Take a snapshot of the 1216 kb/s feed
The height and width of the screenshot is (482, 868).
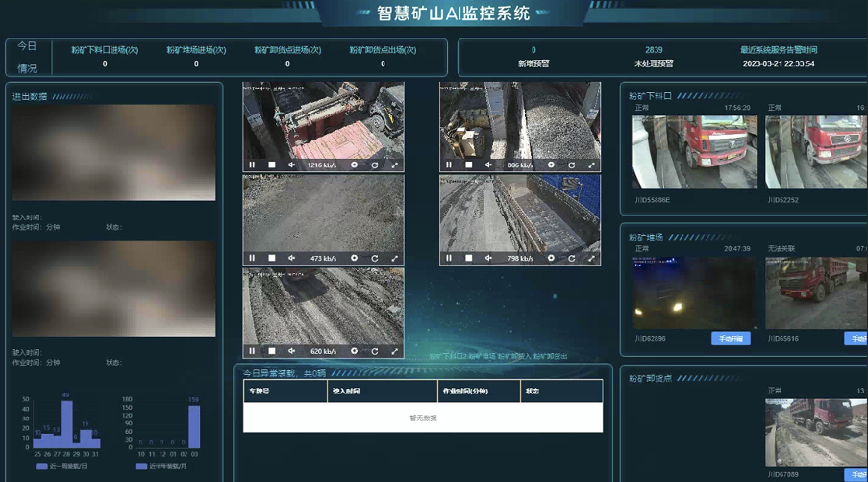(355, 165)
